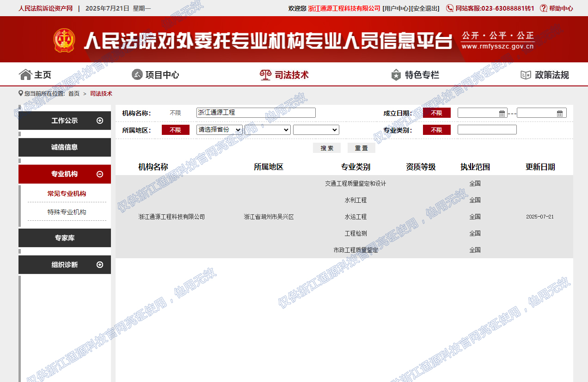588x382 pixels.
Task: Open the end date calendar icon
Action: [x=560, y=113]
